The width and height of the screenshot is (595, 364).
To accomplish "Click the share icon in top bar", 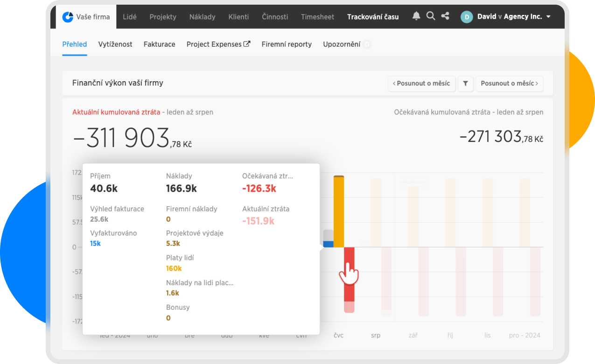I will coord(445,16).
